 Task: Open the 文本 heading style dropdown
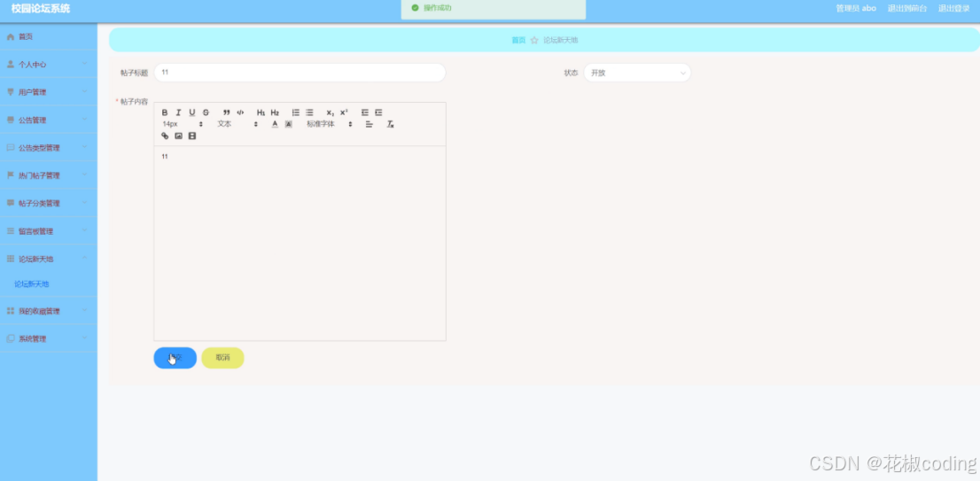coord(237,124)
